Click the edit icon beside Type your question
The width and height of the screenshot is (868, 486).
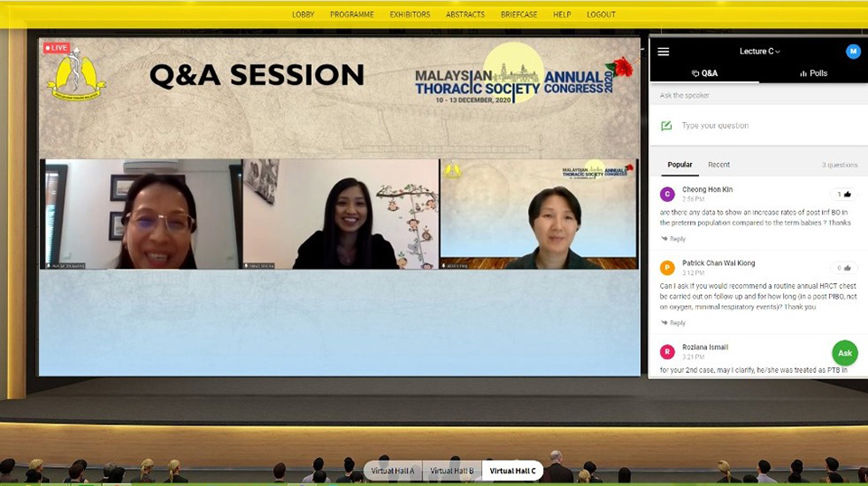pyautogui.click(x=666, y=126)
